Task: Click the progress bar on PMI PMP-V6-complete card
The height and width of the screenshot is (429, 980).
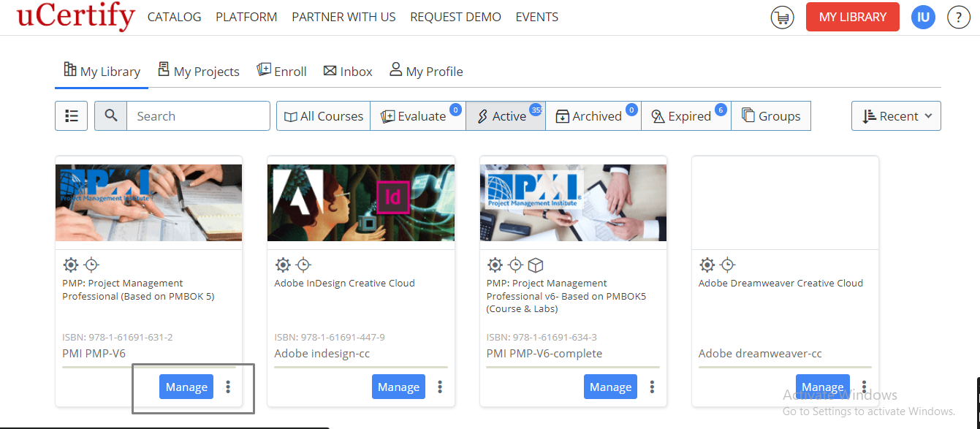Action: pos(573,367)
